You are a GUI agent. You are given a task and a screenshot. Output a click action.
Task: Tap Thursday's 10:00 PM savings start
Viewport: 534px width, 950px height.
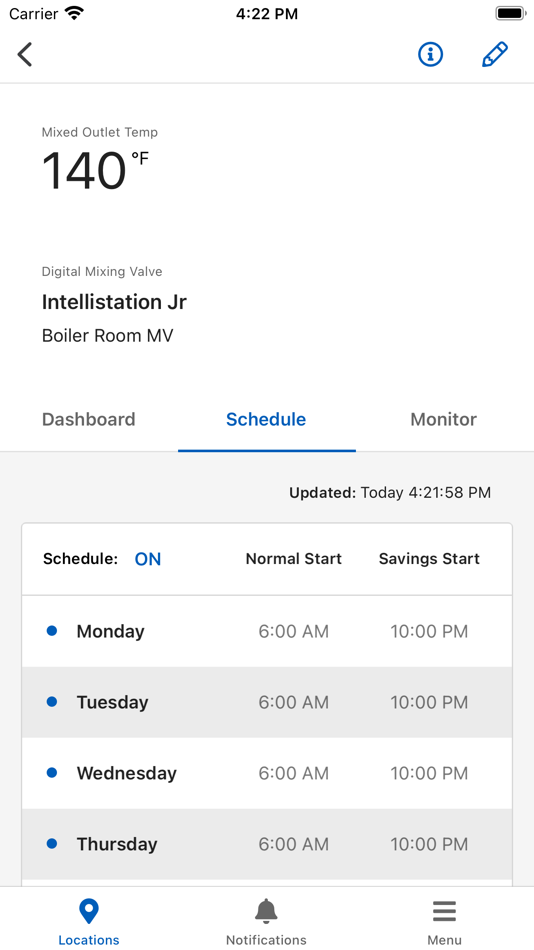pyautogui.click(x=429, y=844)
